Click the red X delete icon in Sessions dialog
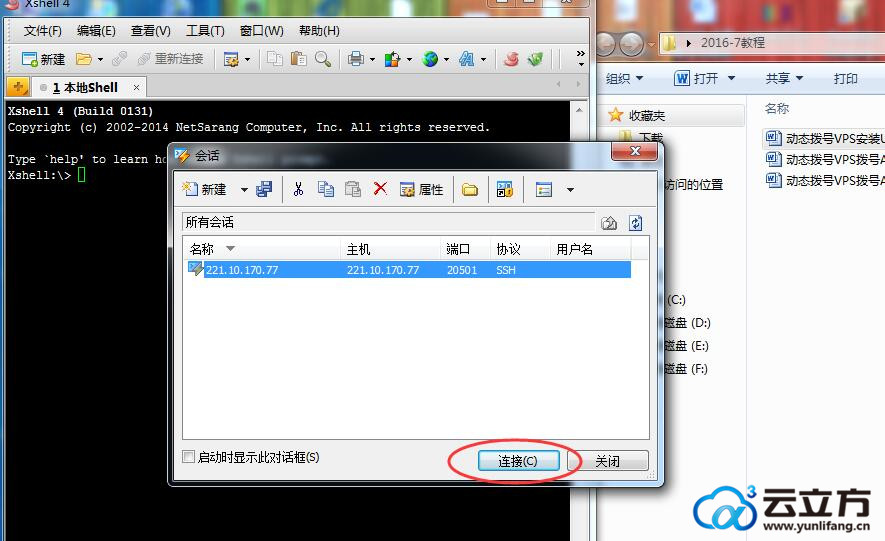The height and width of the screenshot is (541, 885). click(380, 188)
